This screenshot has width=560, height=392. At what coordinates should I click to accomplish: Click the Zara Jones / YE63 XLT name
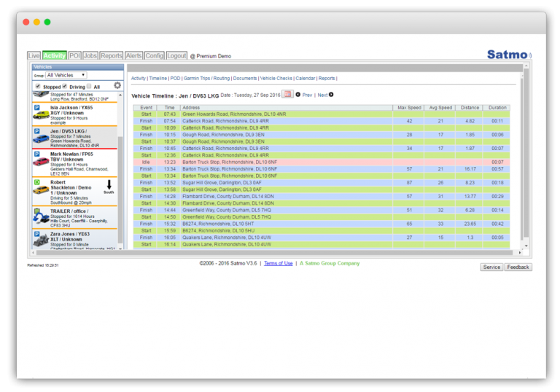[x=70, y=237]
